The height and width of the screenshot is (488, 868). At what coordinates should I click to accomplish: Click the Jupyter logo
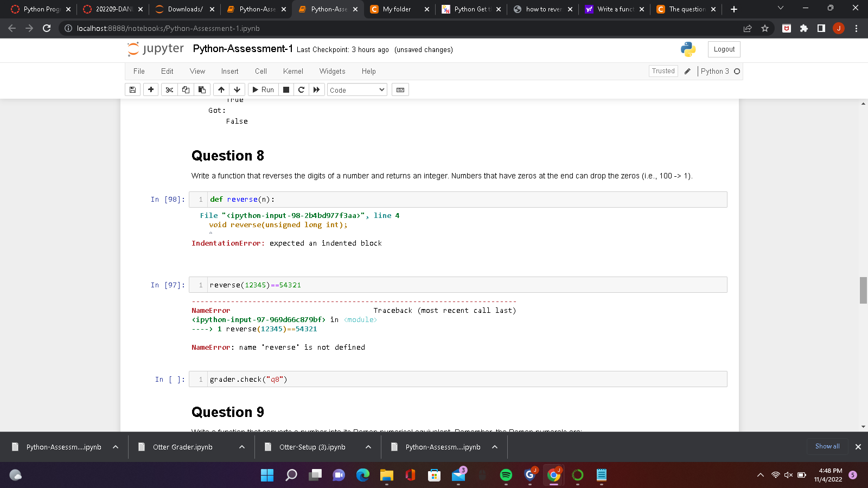click(156, 49)
